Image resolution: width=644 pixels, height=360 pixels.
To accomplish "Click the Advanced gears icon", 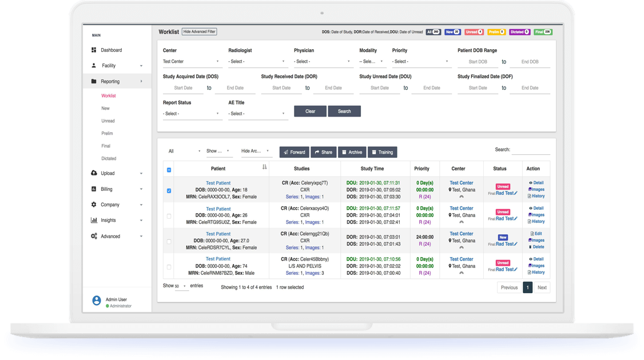I will point(94,236).
